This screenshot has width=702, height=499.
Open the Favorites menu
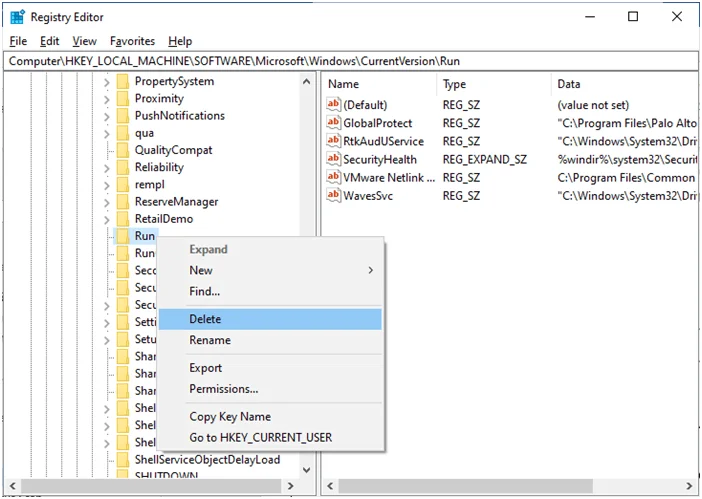coord(133,41)
